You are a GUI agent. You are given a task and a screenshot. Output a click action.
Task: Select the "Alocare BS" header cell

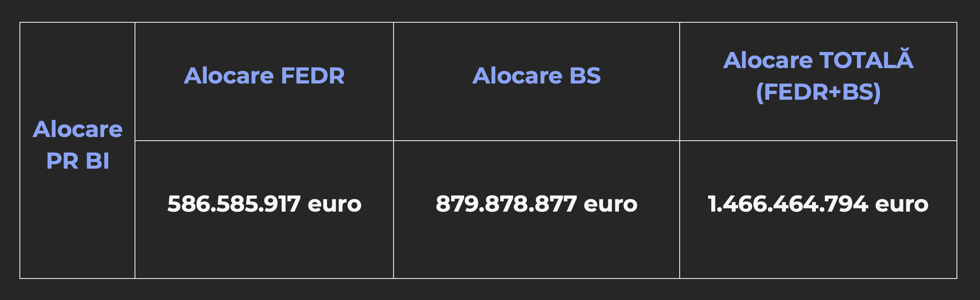click(537, 81)
